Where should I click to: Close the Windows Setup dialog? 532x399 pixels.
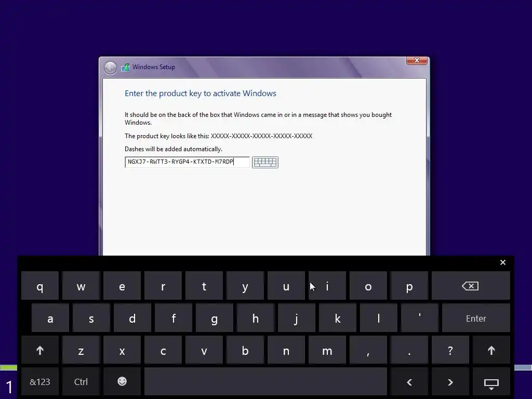point(417,60)
